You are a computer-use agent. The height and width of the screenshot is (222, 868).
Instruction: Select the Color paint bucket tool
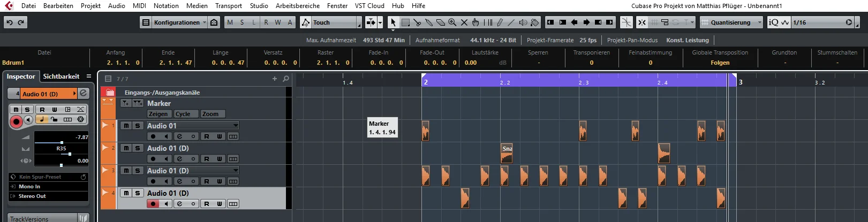coord(535,22)
